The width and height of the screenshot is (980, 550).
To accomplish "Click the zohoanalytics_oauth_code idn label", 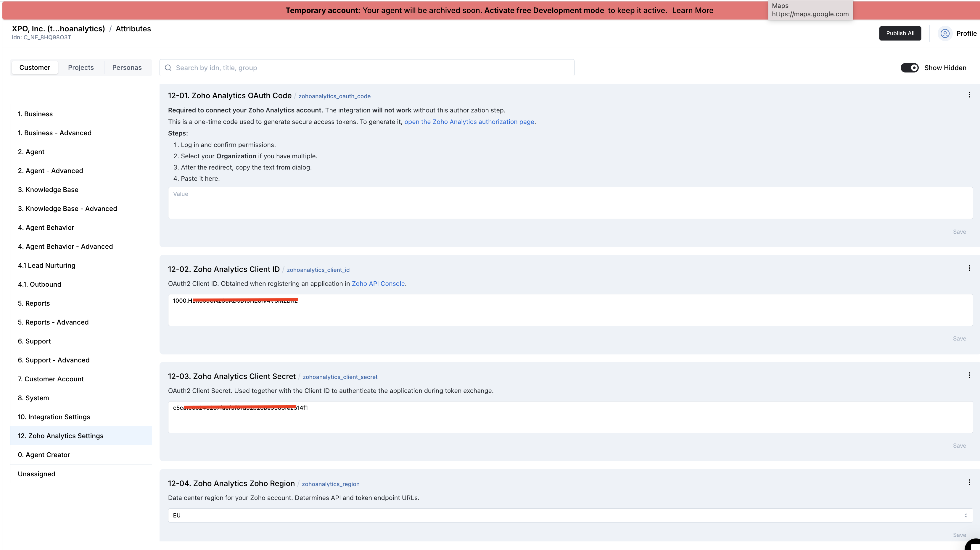I will [x=334, y=97].
